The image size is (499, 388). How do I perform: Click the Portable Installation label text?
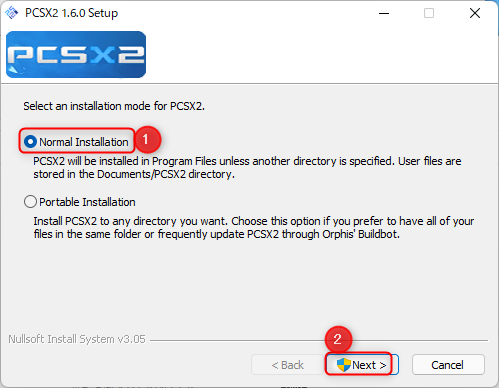[87, 202]
